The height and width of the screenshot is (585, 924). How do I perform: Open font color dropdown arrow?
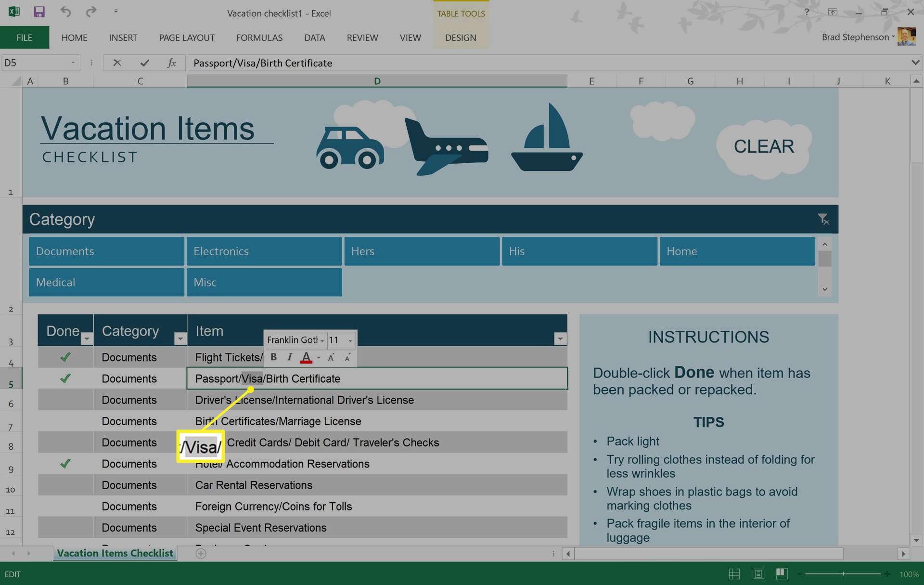click(319, 358)
